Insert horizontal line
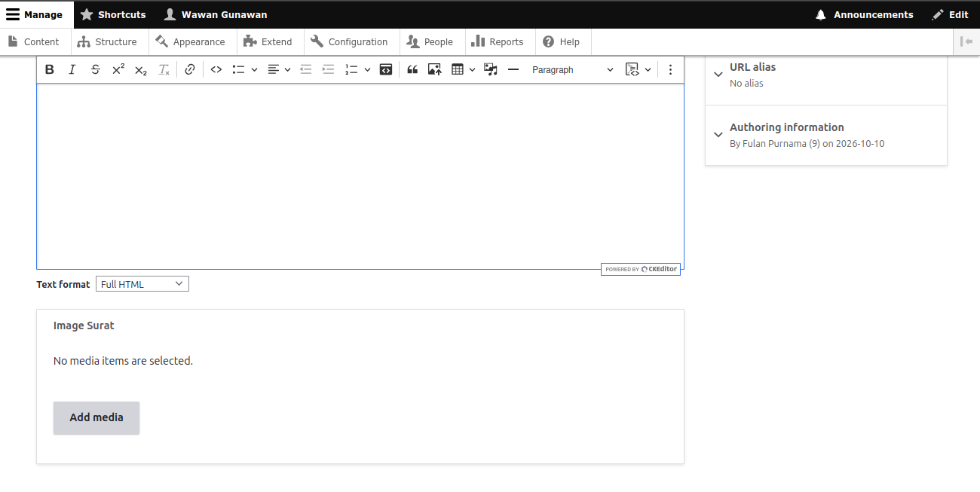This screenshot has height=492, width=980. click(513, 69)
